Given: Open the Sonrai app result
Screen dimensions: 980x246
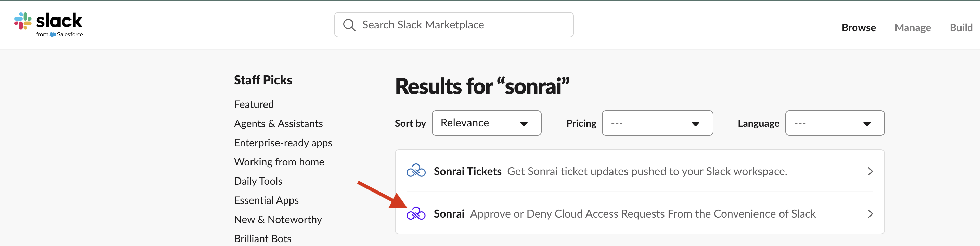Looking at the screenshot, I should click(x=640, y=214).
